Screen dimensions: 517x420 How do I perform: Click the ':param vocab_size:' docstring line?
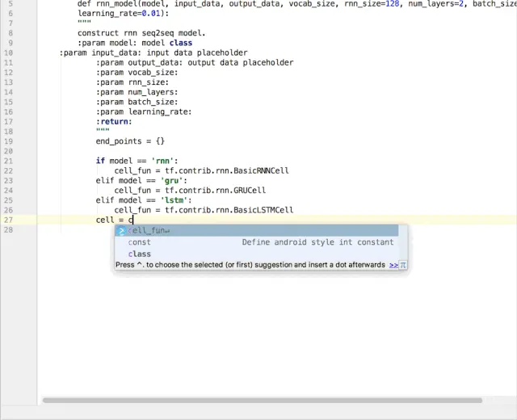click(x=137, y=73)
